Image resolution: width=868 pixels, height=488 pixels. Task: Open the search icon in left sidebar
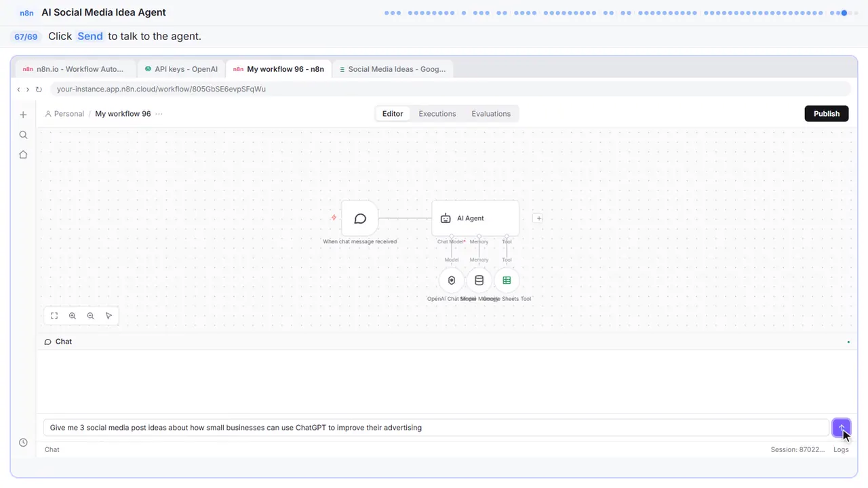pyautogui.click(x=23, y=135)
